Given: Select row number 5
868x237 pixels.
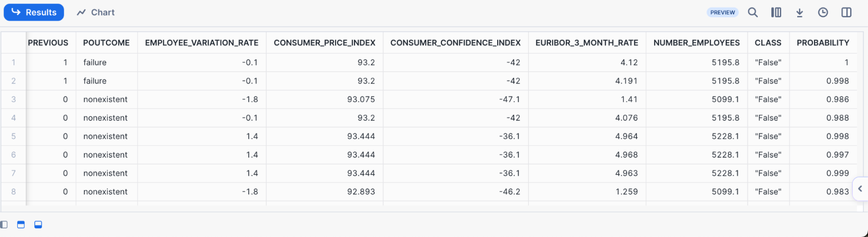Looking at the screenshot, I should point(13,136).
